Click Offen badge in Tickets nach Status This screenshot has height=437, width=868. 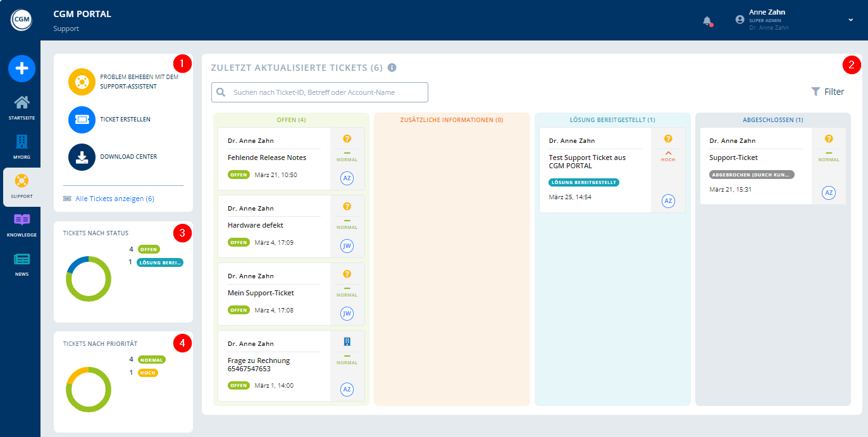[x=149, y=249]
